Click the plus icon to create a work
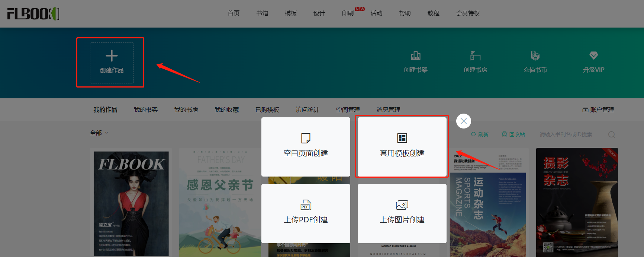Screen dimensions: 644x257 point(112,56)
